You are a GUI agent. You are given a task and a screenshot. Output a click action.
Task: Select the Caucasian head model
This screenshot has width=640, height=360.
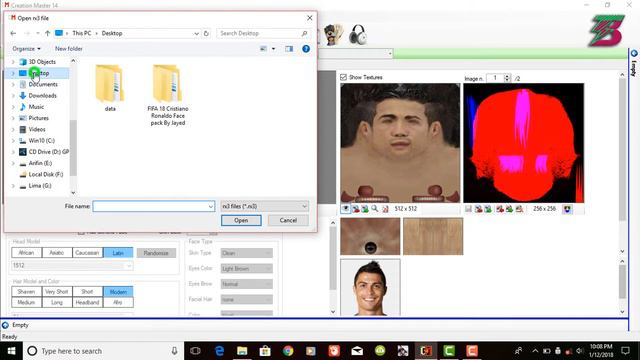87,253
